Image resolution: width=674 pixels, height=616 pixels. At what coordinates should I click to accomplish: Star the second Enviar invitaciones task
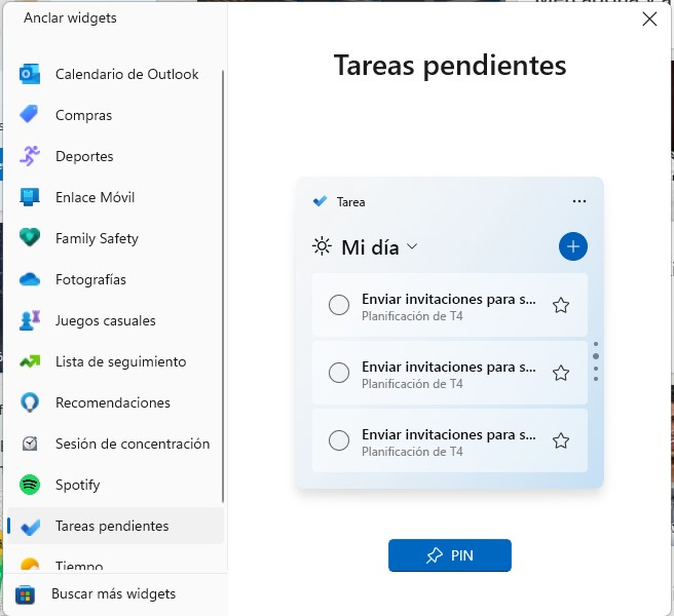pyautogui.click(x=561, y=373)
